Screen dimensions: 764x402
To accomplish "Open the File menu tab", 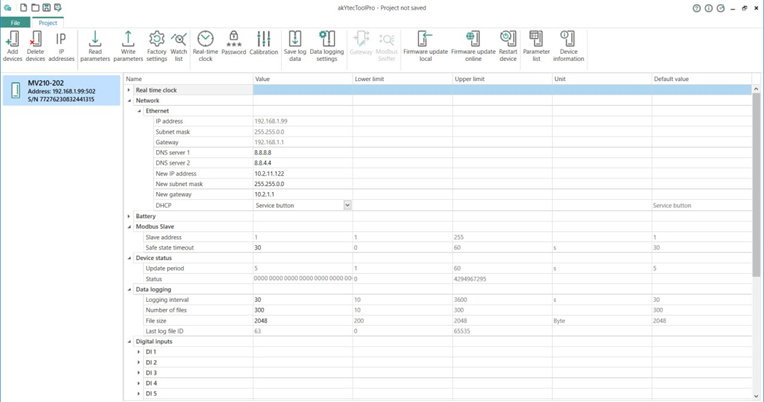I will pyautogui.click(x=15, y=22).
